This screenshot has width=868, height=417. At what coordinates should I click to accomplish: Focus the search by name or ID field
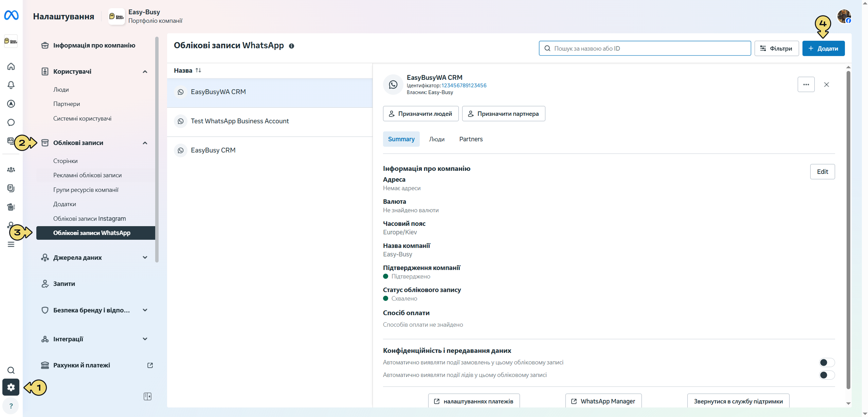[645, 48]
